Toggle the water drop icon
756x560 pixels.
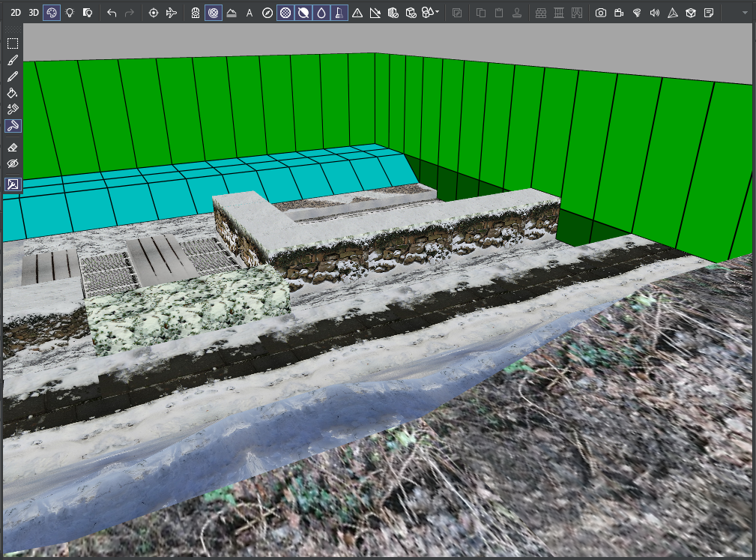click(321, 13)
